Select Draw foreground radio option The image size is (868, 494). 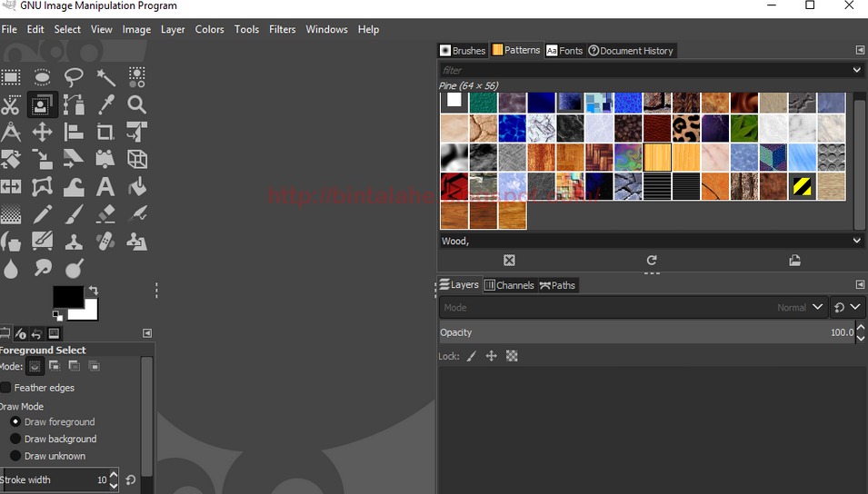tap(15, 421)
